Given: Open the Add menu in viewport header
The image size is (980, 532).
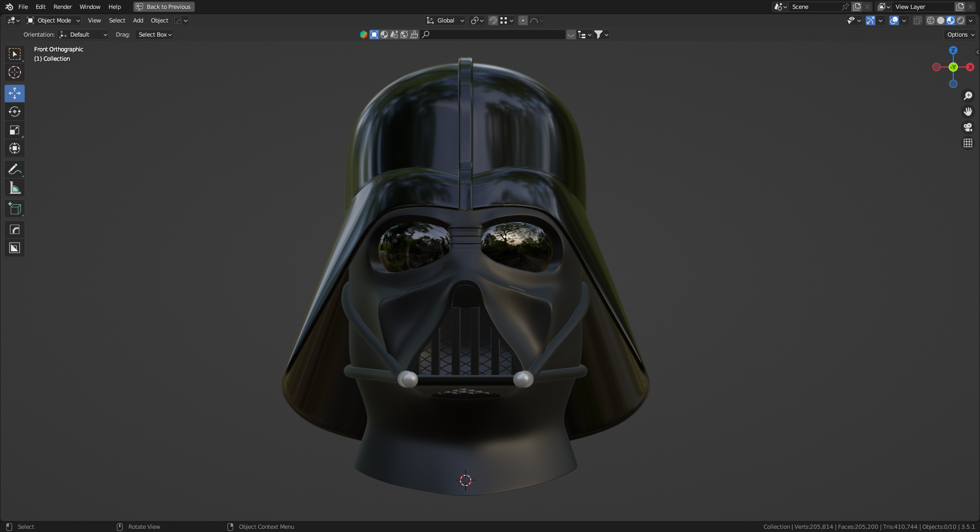Looking at the screenshot, I should point(138,20).
